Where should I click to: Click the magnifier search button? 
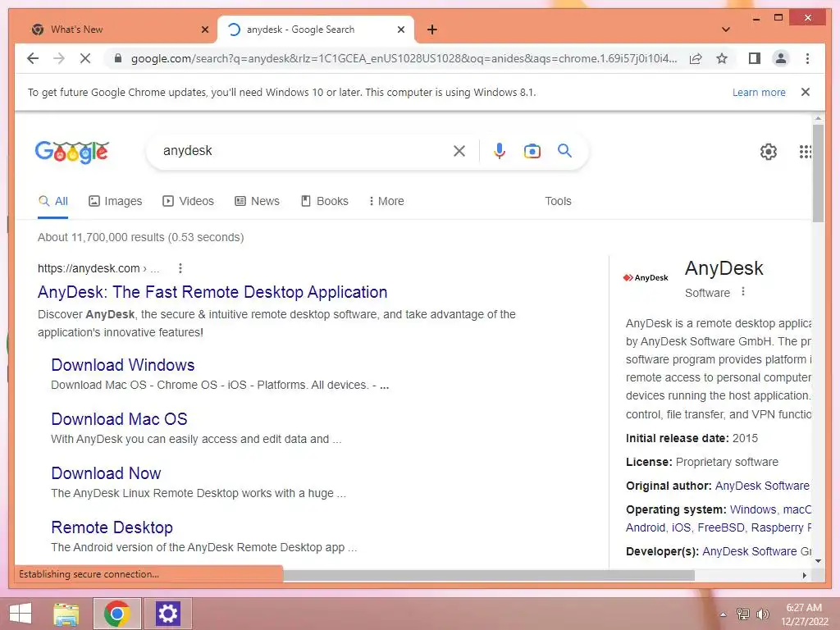pos(564,151)
